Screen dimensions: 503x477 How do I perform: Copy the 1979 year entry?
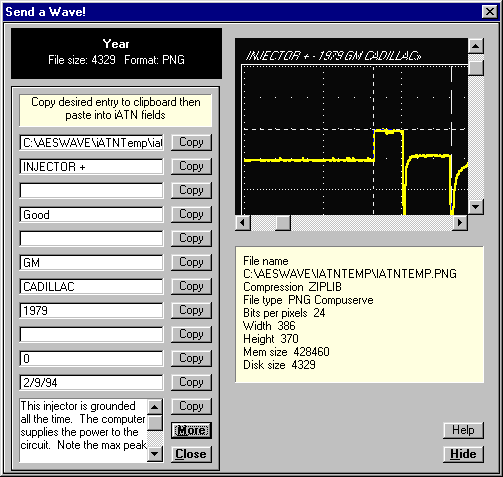click(x=191, y=310)
